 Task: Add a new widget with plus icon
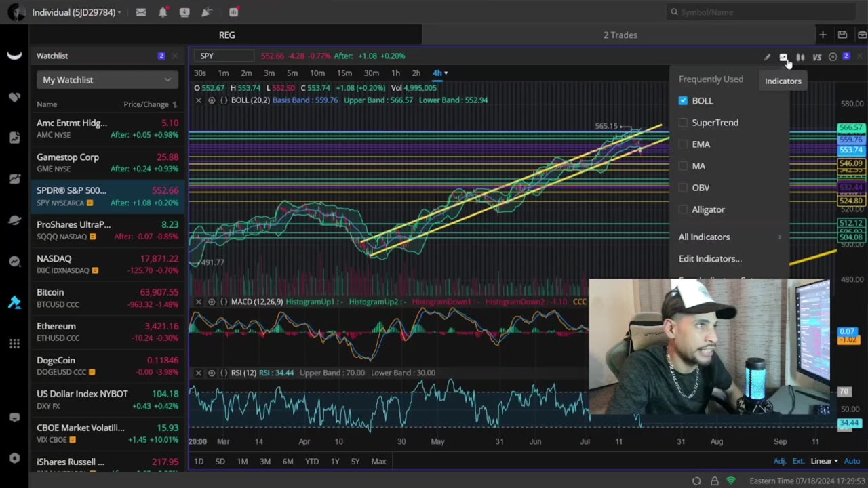pos(823,35)
